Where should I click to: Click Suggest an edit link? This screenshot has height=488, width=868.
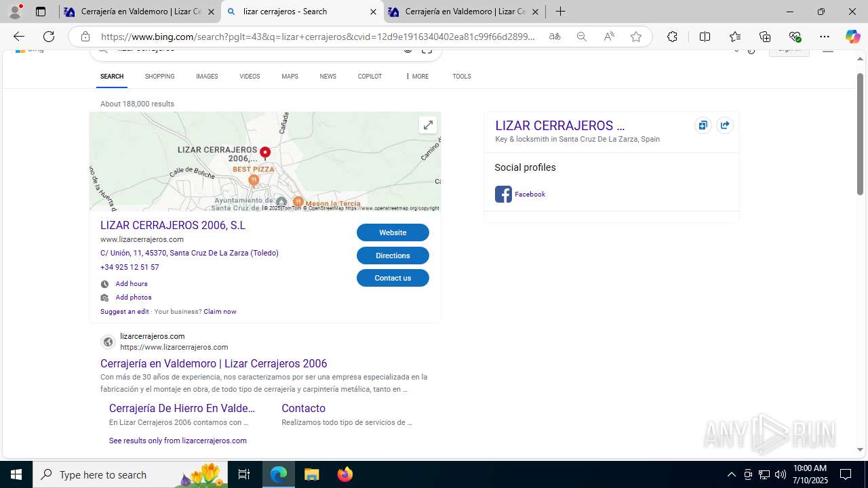coord(124,312)
